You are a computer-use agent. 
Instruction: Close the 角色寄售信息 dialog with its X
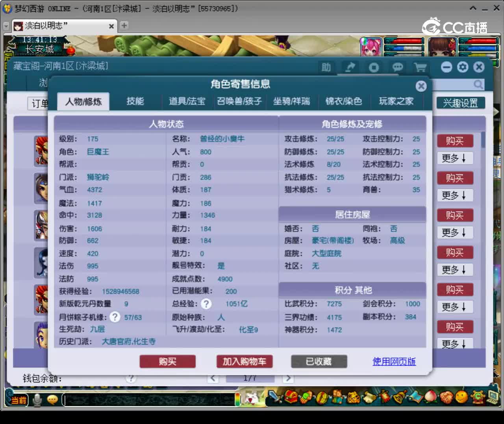421,86
